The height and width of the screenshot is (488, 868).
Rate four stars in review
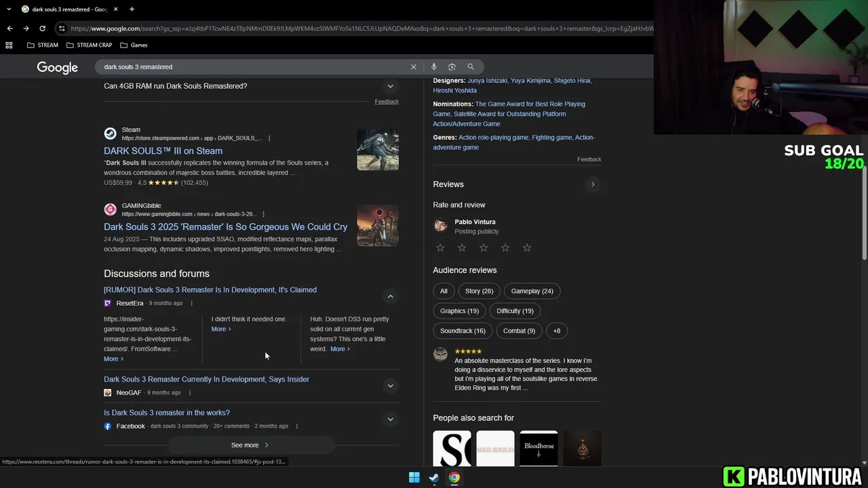(x=505, y=247)
